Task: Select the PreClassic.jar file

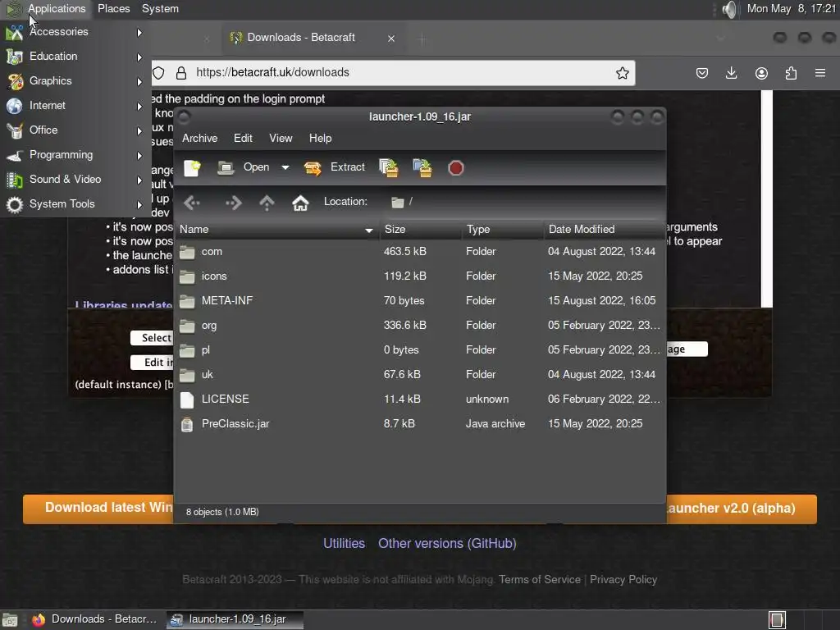Action: [420, 424]
